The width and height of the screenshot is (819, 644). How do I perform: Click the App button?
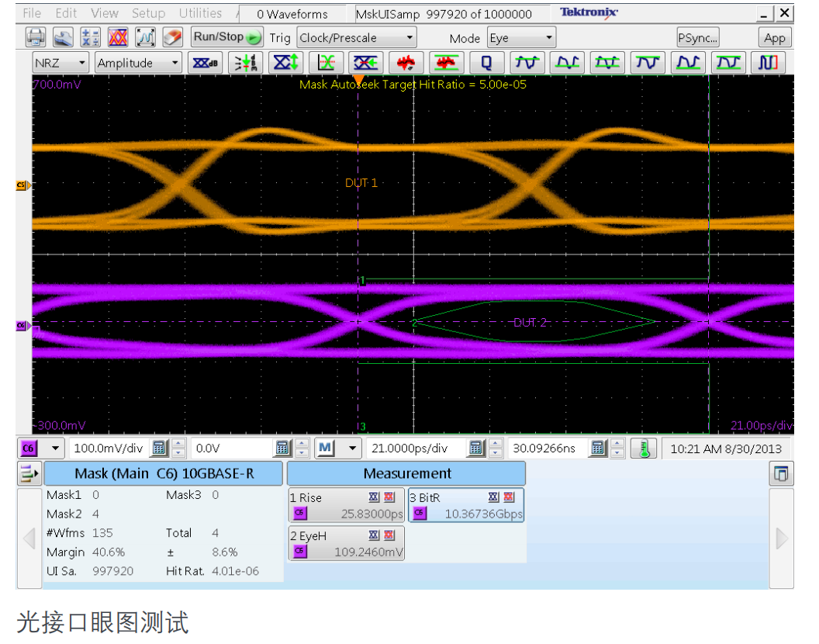click(x=774, y=37)
